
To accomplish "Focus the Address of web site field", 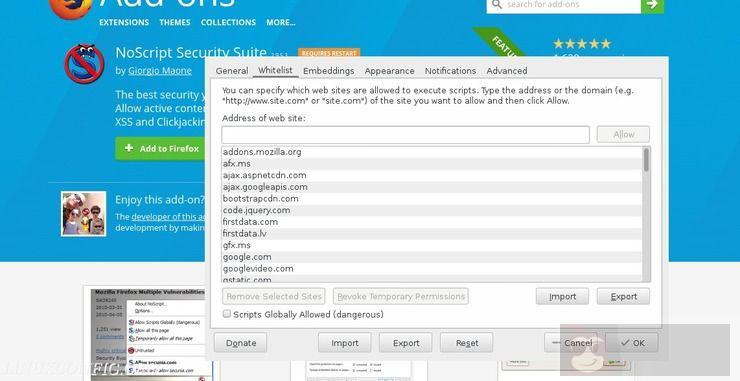I will coord(405,135).
